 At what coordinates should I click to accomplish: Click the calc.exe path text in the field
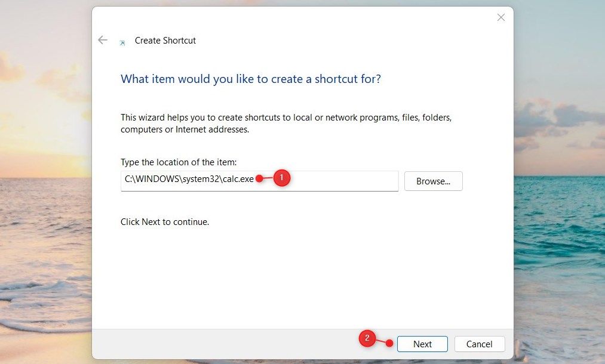click(x=189, y=179)
